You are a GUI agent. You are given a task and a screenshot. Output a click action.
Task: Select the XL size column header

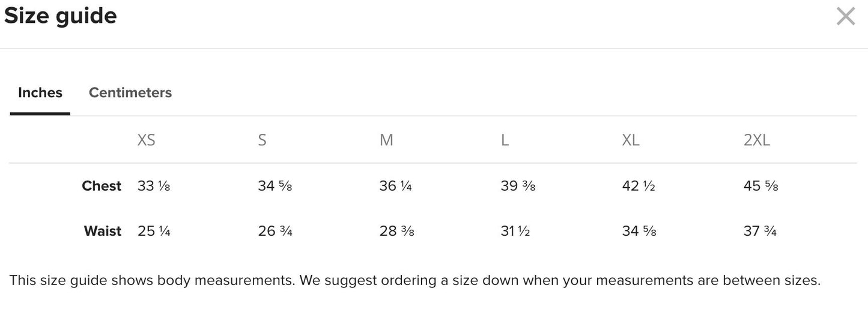coord(631,140)
